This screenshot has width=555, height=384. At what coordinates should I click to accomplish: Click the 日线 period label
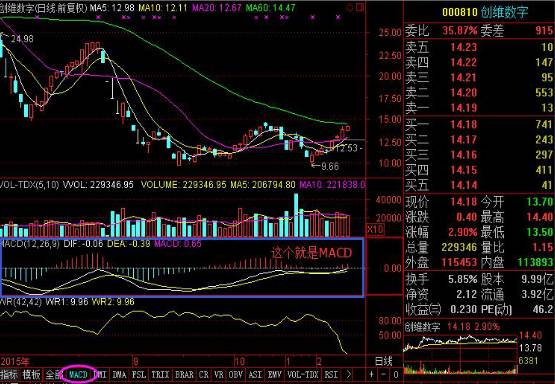[x=383, y=361]
